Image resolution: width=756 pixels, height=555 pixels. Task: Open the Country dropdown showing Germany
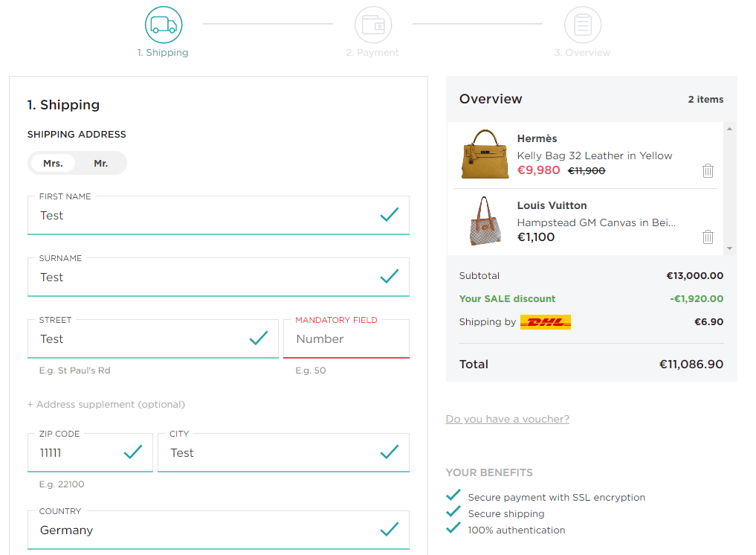[219, 530]
